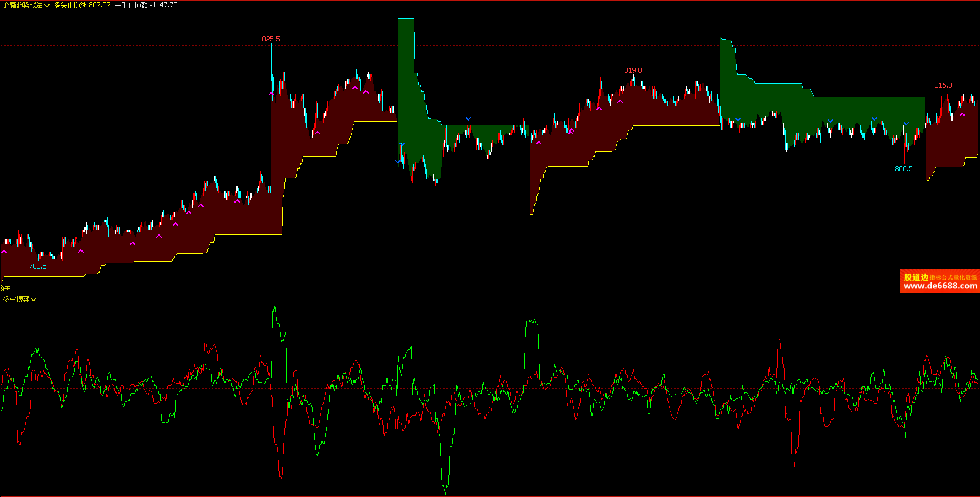
Task: Click the 多头止损线 802.52 readout
Action: tap(82, 5)
